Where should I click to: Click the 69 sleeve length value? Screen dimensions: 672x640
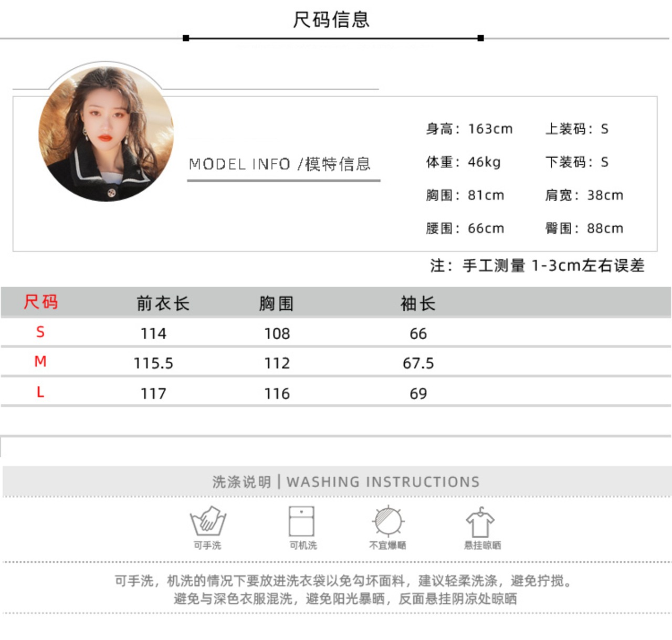[x=418, y=394]
